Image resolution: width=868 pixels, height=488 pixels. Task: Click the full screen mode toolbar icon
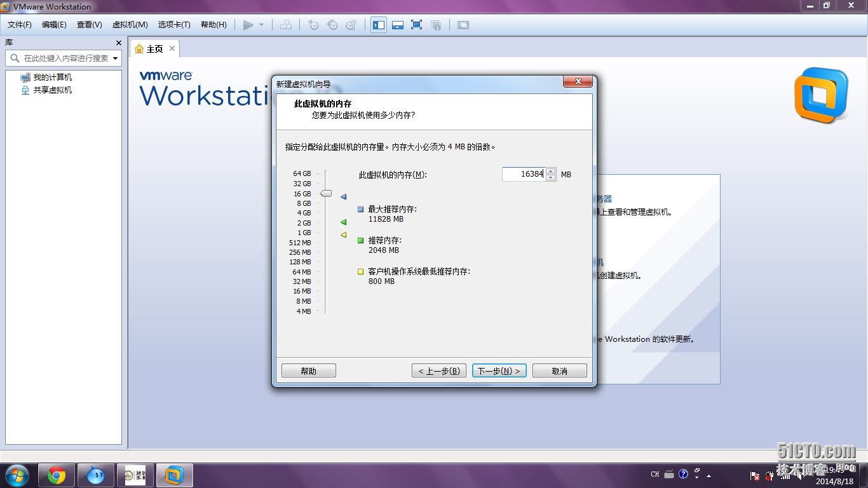tap(417, 25)
